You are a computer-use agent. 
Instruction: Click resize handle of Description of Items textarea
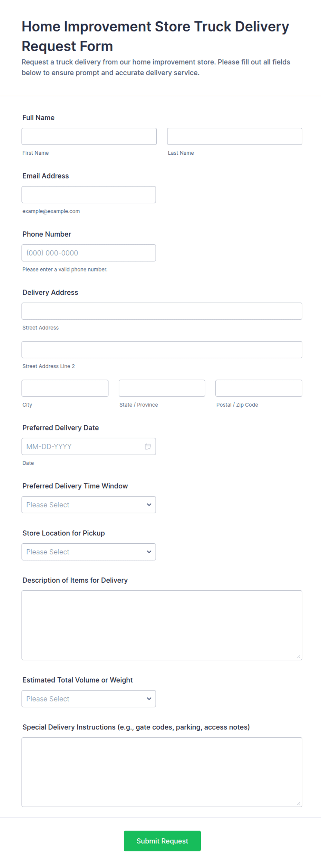[299, 656]
